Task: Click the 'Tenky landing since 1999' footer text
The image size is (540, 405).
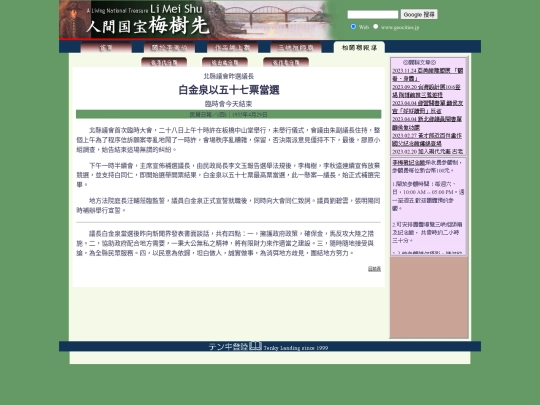Action: pyautogui.click(x=296, y=348)
